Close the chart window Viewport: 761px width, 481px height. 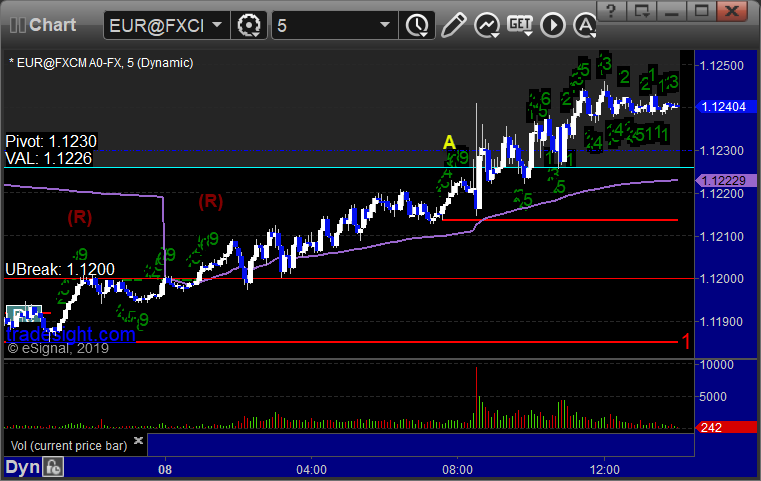click(732, 10)
